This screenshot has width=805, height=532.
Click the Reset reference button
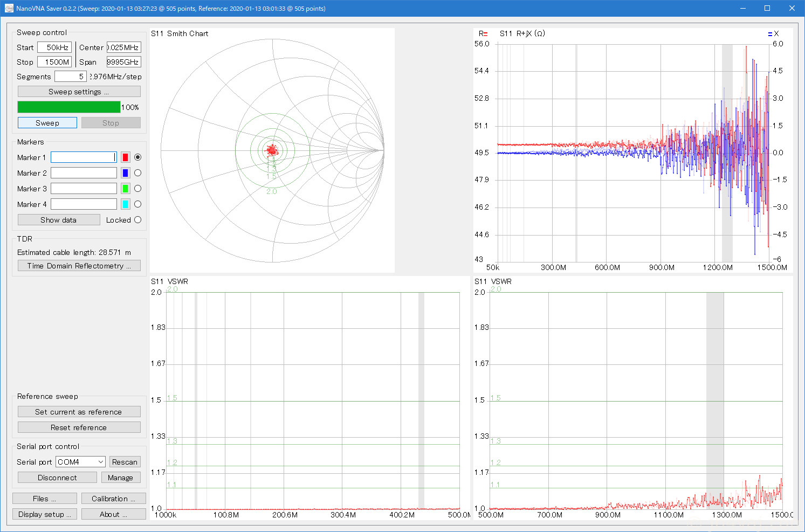coord(79,427)
